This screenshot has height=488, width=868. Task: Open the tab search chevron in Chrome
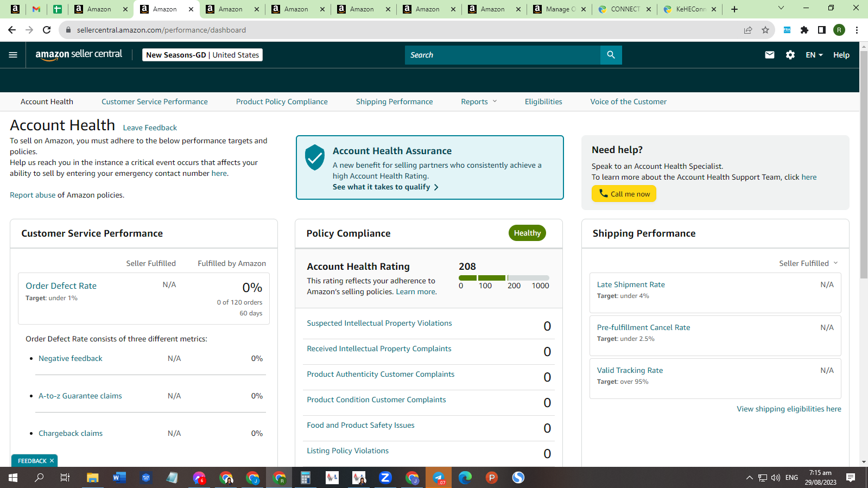click(x=781, y=8)
